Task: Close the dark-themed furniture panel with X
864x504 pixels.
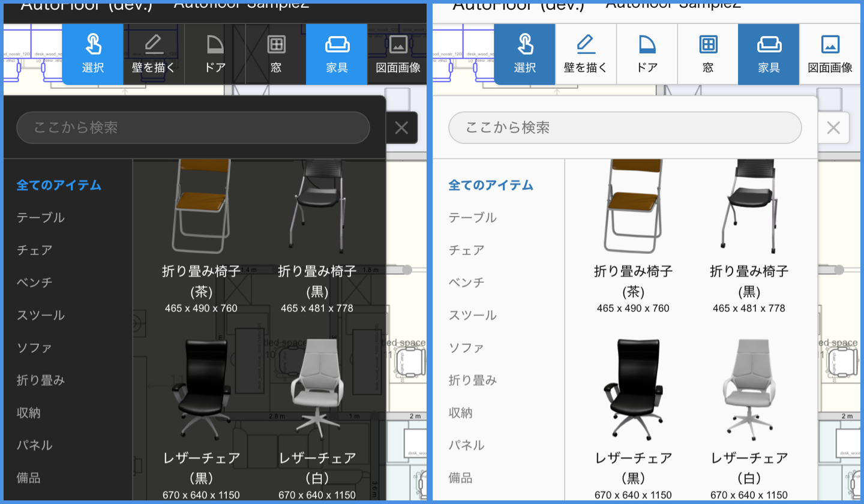Action: (x=401, y=127)
